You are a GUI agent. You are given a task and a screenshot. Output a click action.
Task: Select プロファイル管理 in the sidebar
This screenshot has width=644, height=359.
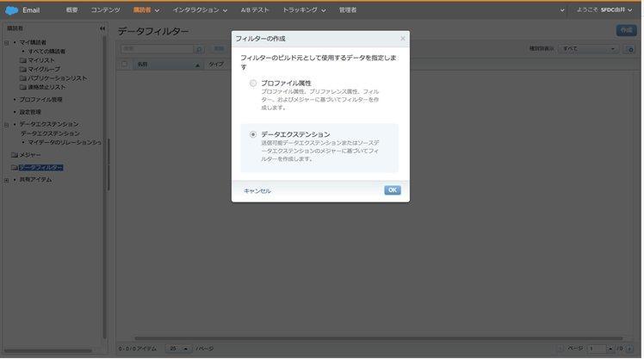(x=40, y=99)
